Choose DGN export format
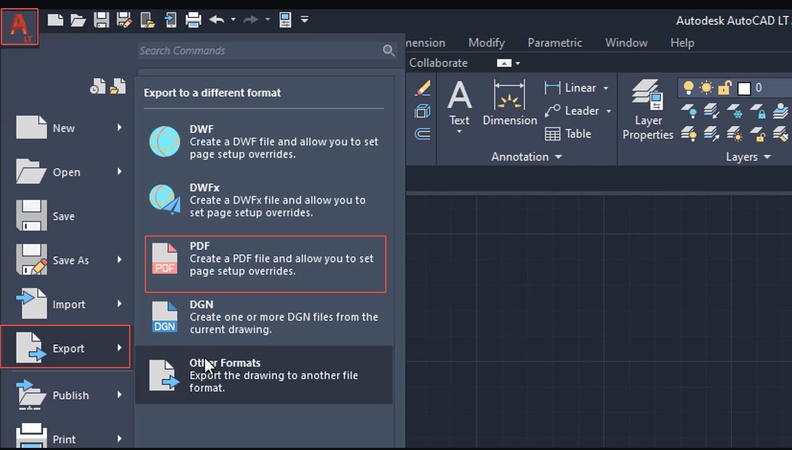Image resolution: width=792 pixels, height=450 pixels. pyautogui.click(x=264, y=317)
